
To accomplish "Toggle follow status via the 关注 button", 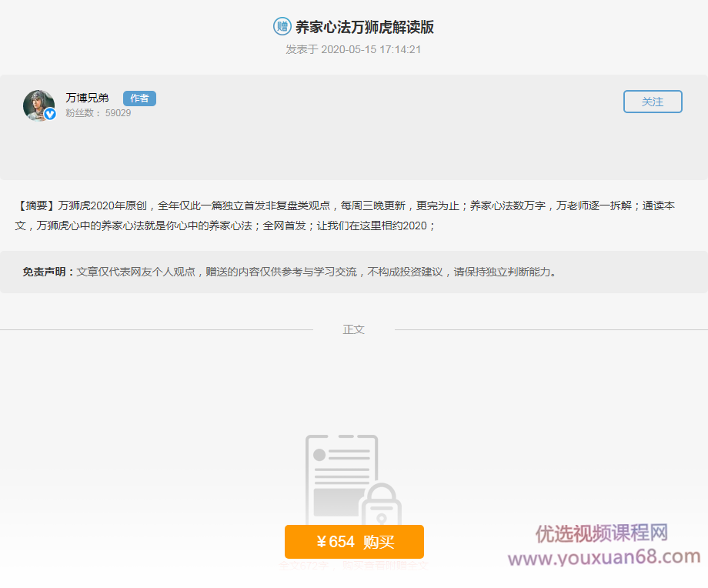I will pyautogui.click(x=652, y=101).
